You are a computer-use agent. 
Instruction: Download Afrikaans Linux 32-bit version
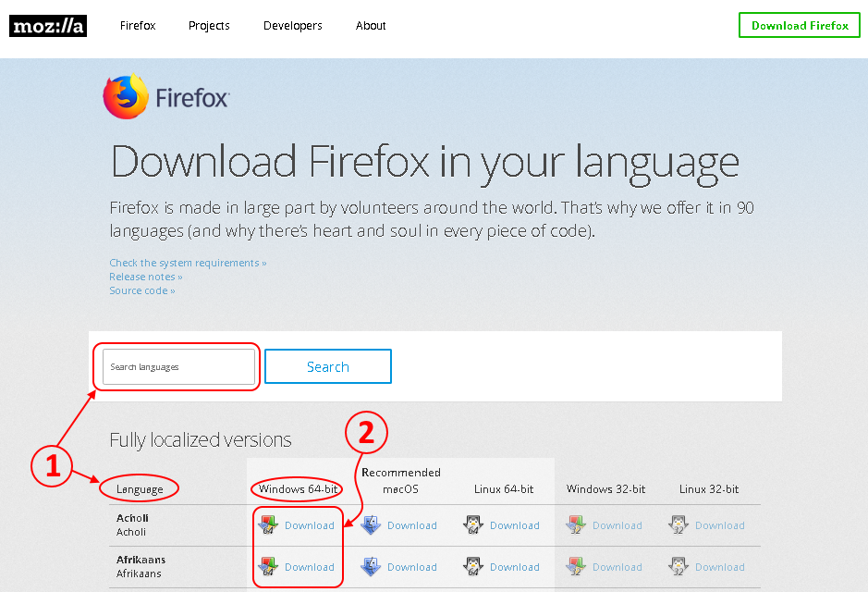point(720,567)
